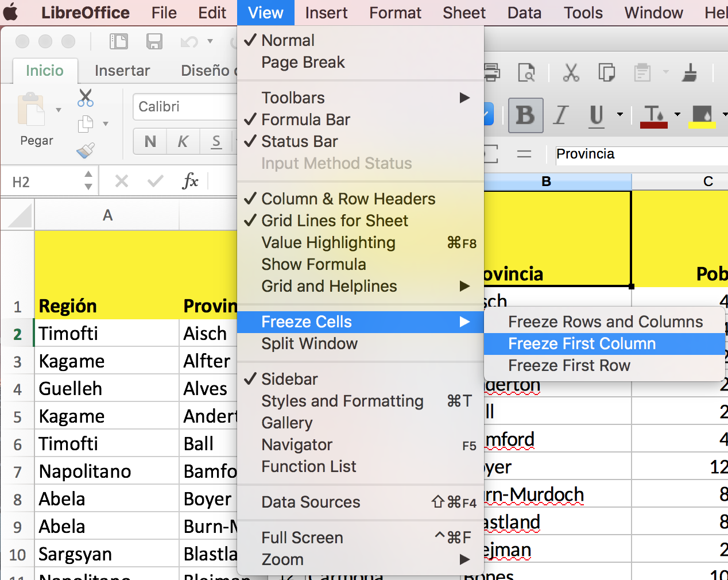Expand the Toolbars submenu

[x=361, y=98]
